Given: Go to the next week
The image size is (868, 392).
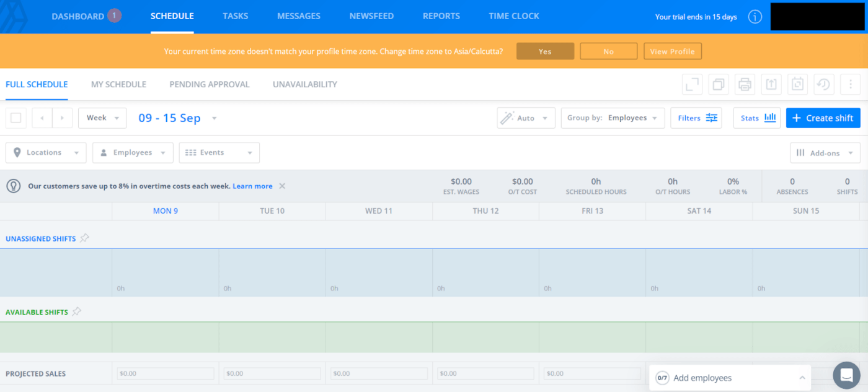Looking at the screenshot, I should coord(62,118).
